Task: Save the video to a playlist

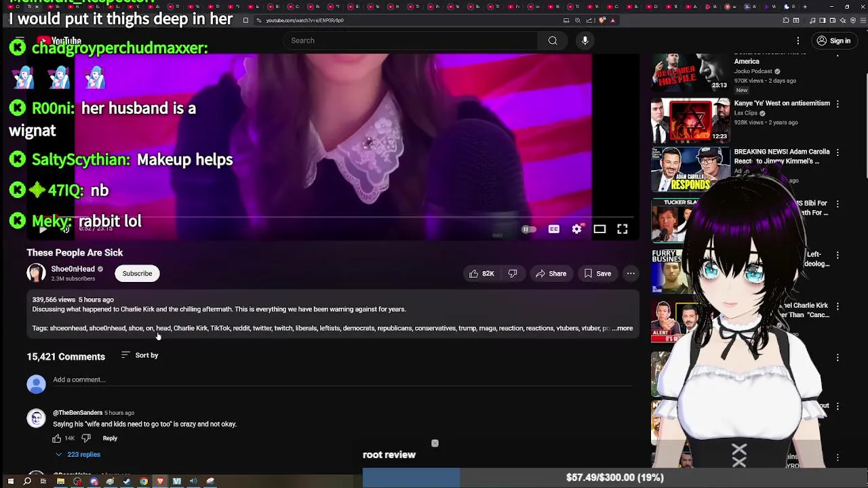Action: [597, 274]
